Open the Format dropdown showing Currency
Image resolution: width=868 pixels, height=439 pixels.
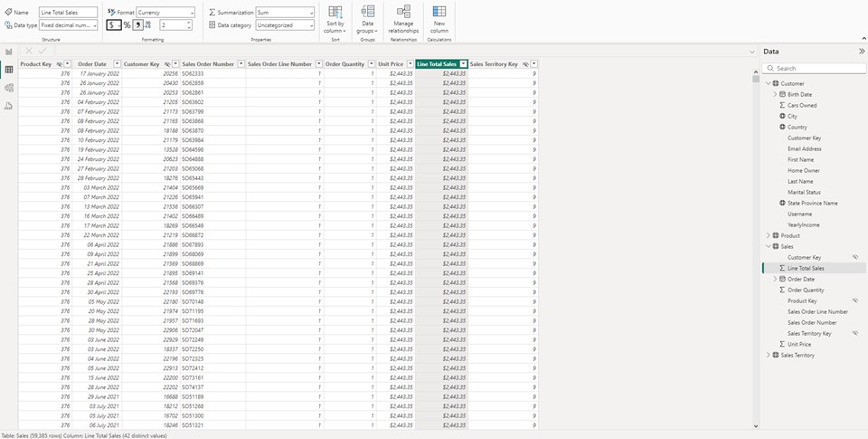pyautogui.click(x=165, y=13)
